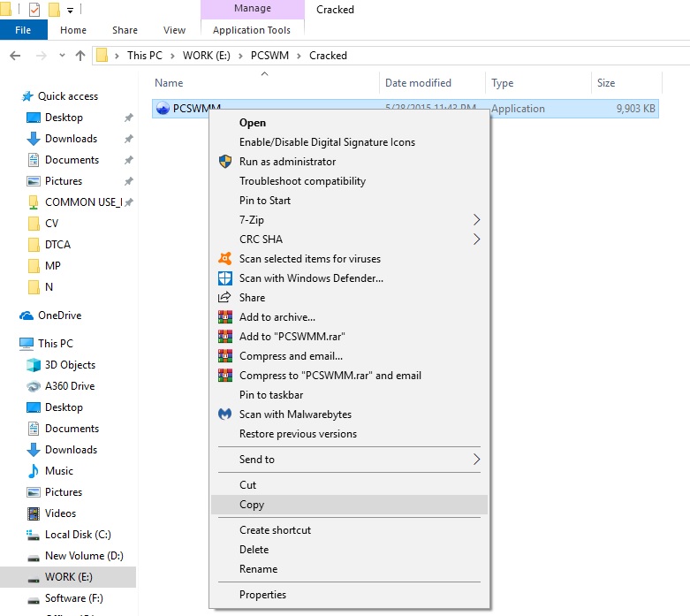Click the Share arrow icon in menu

[x=224, y=297]
